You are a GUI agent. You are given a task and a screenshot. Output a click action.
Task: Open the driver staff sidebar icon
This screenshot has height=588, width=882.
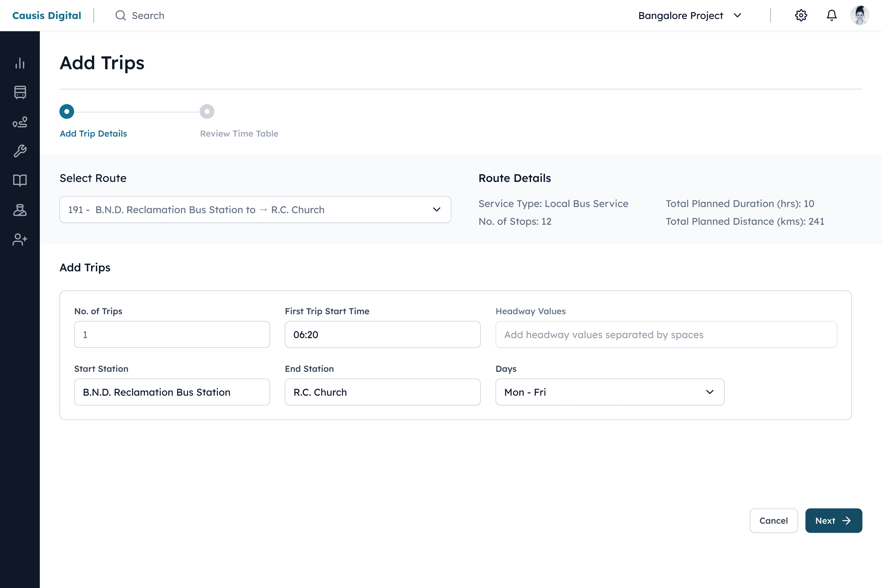[20, 210]
